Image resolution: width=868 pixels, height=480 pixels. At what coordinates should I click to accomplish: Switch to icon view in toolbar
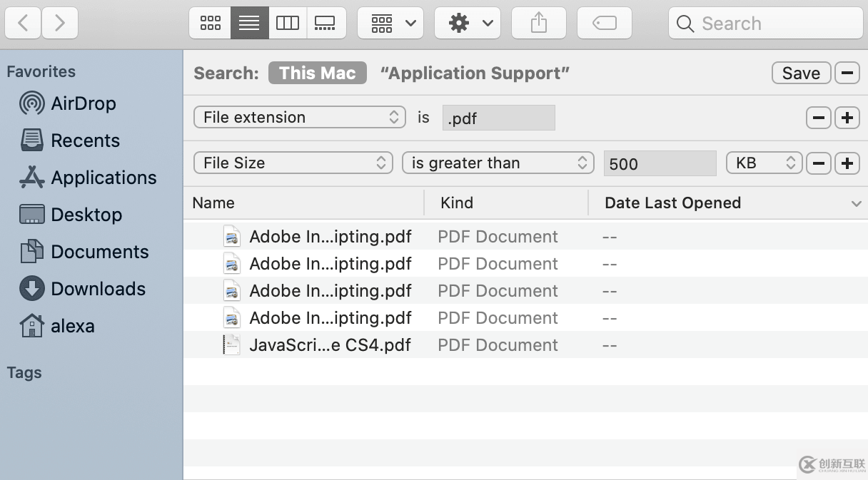[x=211, y=24]
